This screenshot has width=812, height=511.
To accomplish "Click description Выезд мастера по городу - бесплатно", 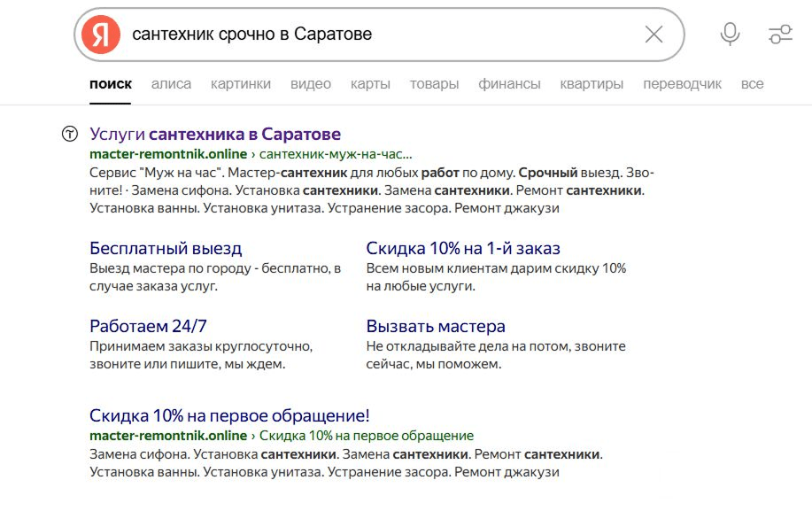I will point(215,277).
